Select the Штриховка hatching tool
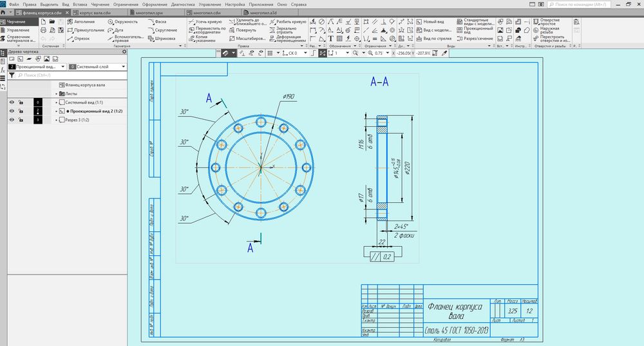Viewport: 644px width, 346px height. click(162, 39)
